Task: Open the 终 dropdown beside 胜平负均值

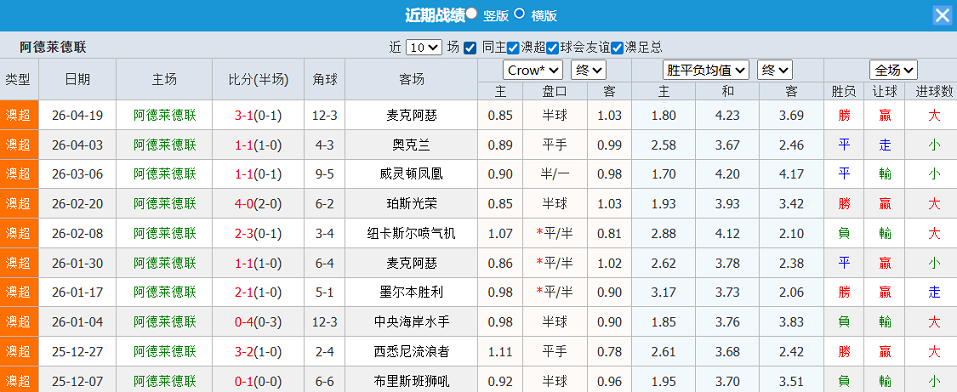Action: (x=775, y=70)
